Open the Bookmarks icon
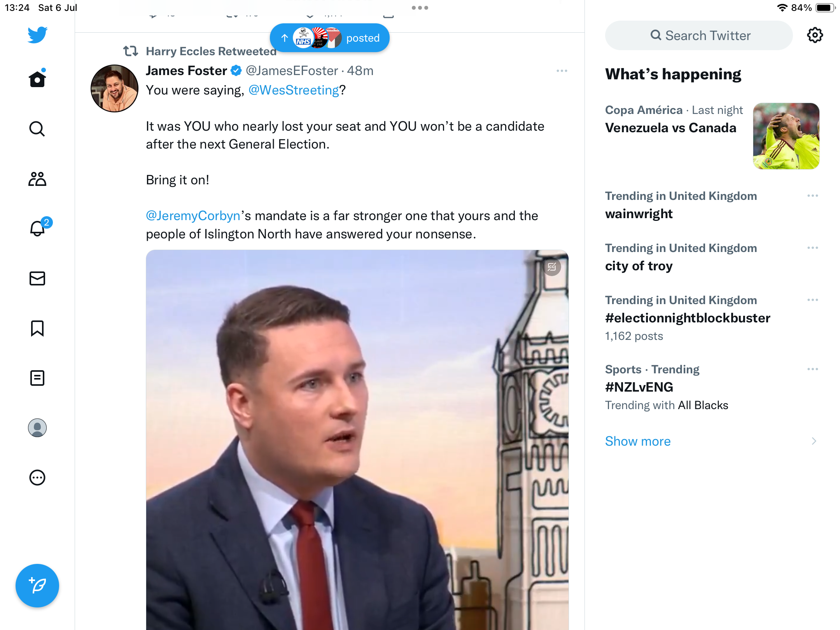 click(x=37, y=328)
